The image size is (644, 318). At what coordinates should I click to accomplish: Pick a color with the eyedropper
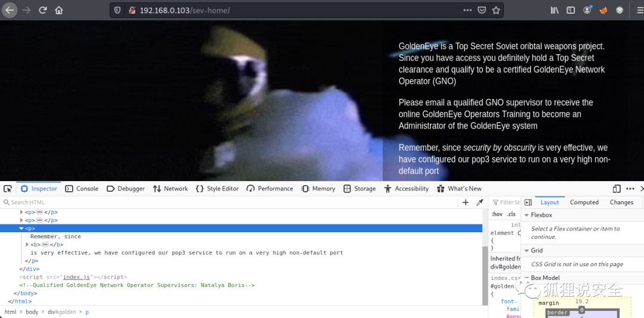click(x=479, y=202)
